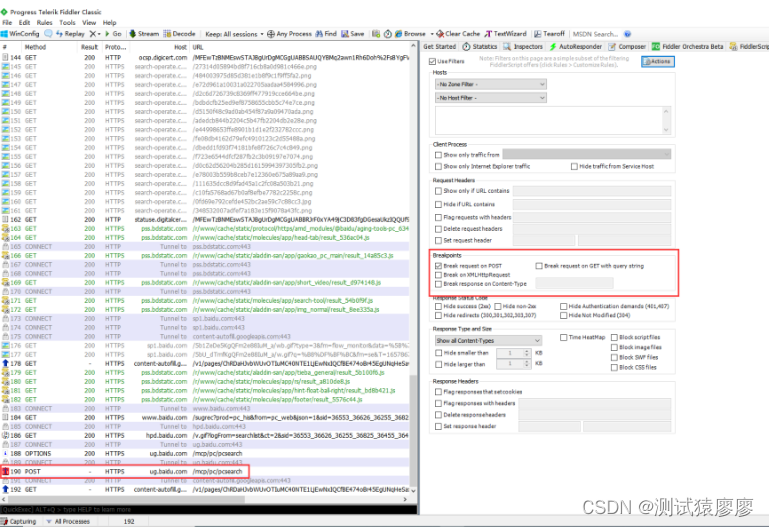
Task: Check Hide Not Modified (304)
Action: pyautogui.click(x=564, y=316)
